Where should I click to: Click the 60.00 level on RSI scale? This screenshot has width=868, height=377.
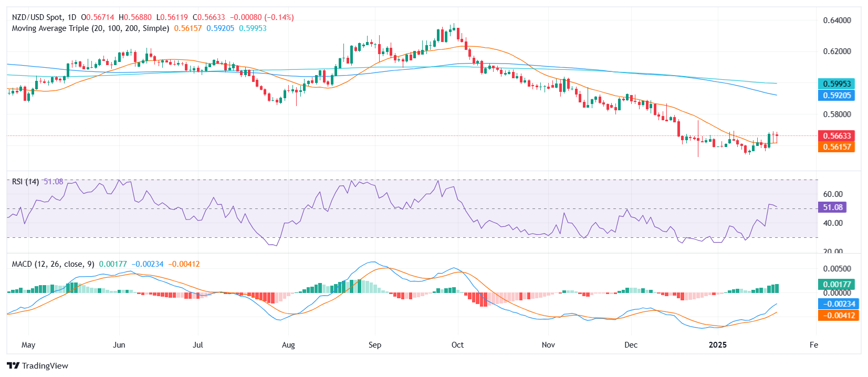click(832, 194)
